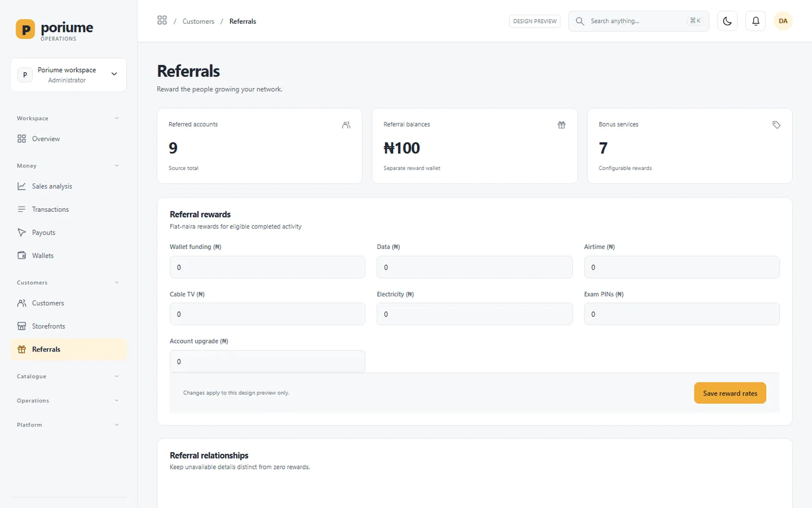Click the Data reward amount field
This screenshot has height=508, width=812.
point(475,267)
